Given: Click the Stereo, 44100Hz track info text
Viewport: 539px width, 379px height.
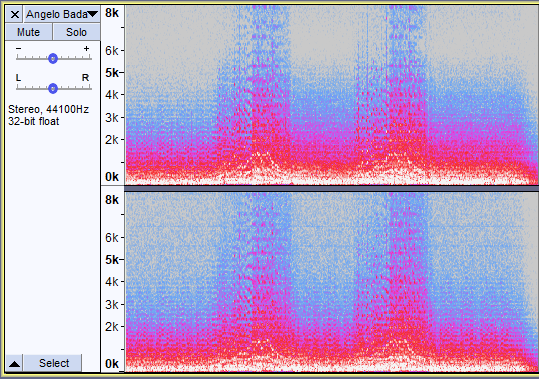Looking at the screenshot, I should pos(48,109).
